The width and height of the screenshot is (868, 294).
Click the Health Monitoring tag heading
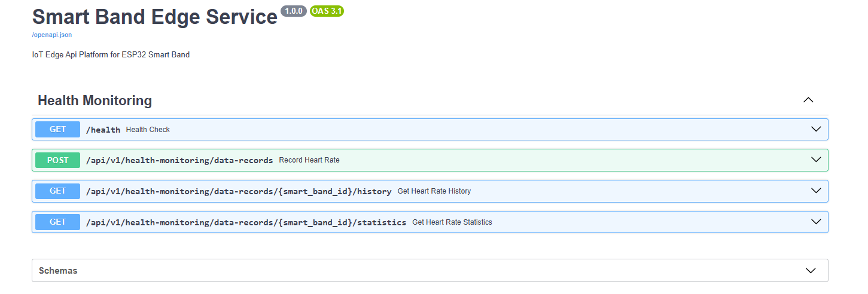coord(95,100)
